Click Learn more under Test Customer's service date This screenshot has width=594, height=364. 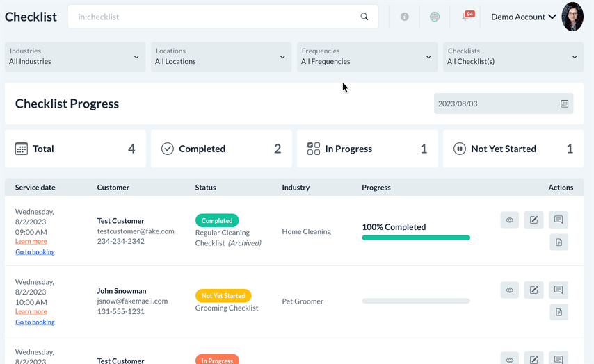(31, 242)
